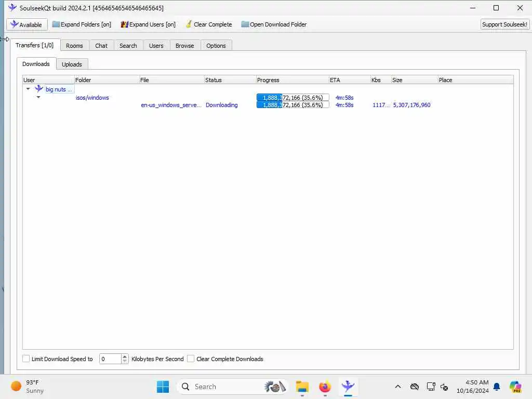Click the download speed limit input field
This screenshot has height=399, width=532.
(110, 358)
